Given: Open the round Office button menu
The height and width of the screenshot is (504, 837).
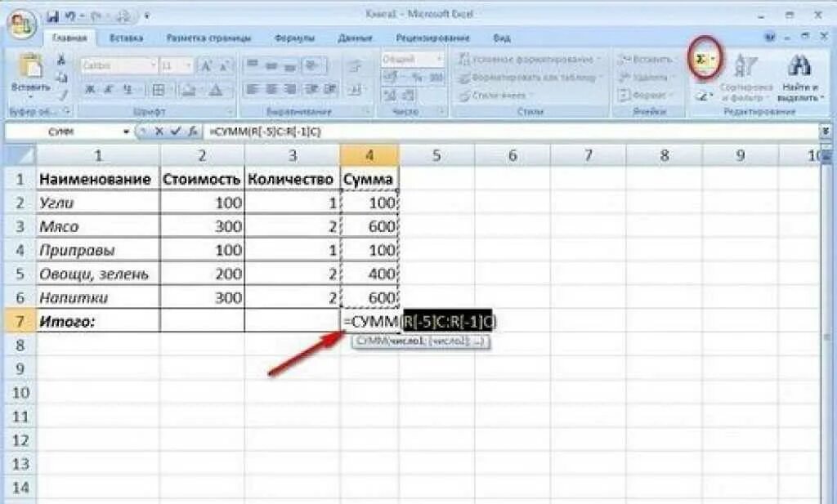Looking at the screenshot, I should click(x=21, y=25).
